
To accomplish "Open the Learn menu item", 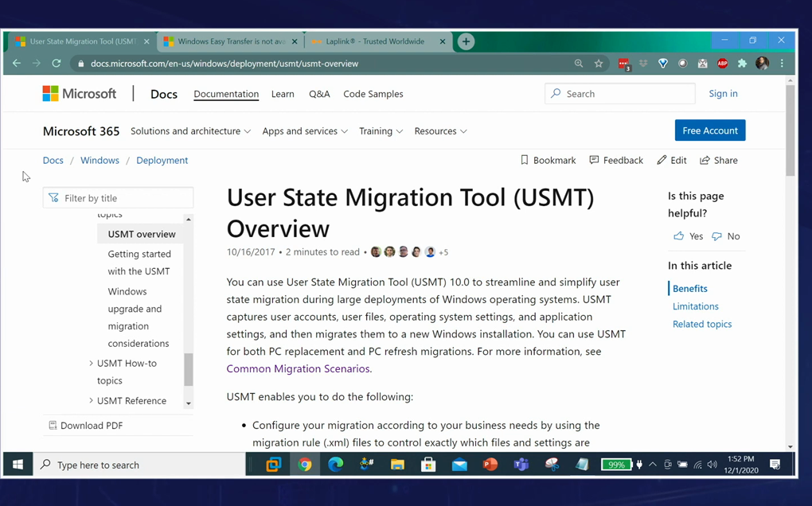I will (283, 94).
